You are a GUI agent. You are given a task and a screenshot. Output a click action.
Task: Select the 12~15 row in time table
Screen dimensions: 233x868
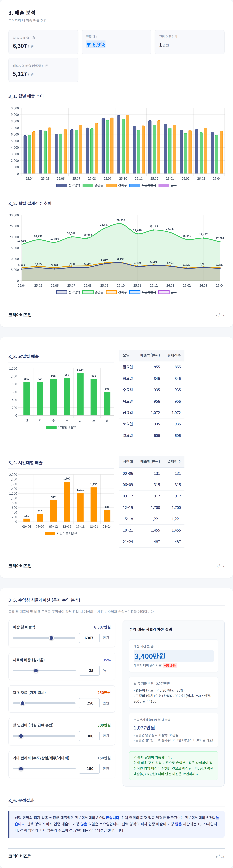pyautogui.click(x=152, y=507)
